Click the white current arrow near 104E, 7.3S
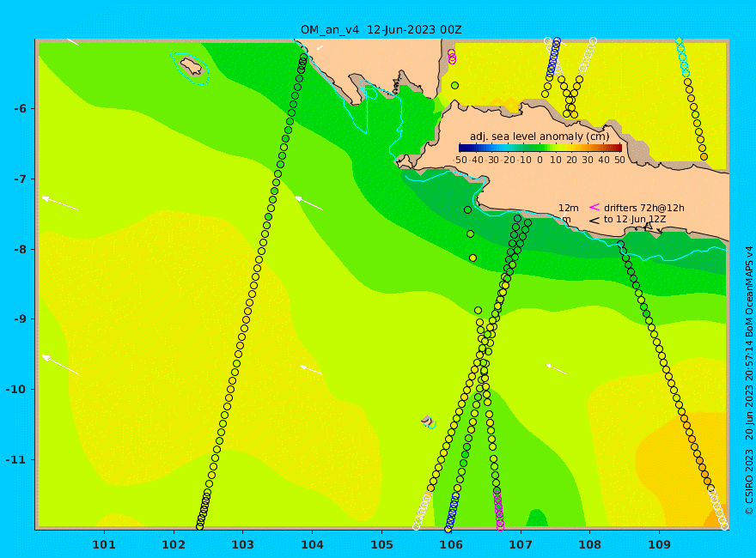This screenshot has width=756, height=558. pyautogui.click(x=309, y=203)
